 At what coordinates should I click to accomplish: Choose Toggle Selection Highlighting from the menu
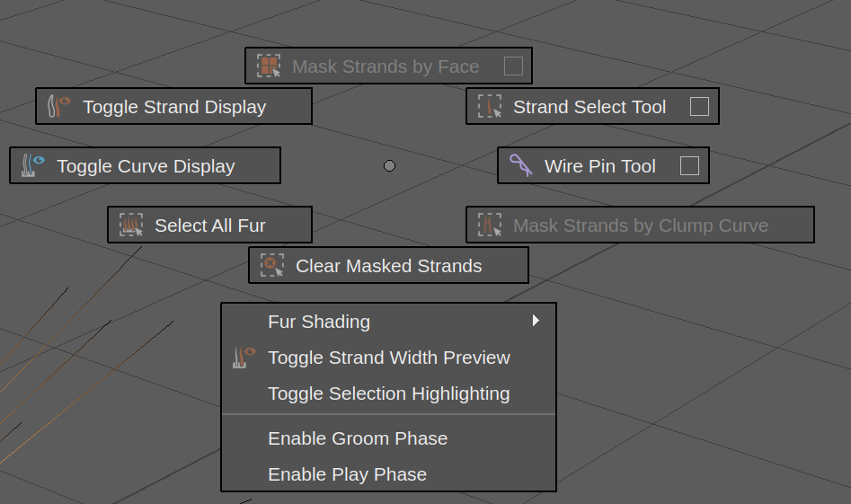[x=388, y=393]
